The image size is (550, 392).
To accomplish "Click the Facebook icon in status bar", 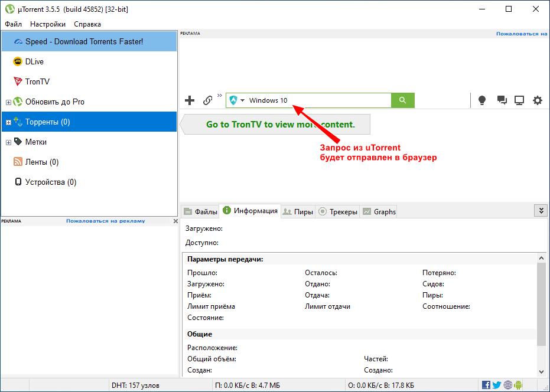I will click(x=486, y=385).
